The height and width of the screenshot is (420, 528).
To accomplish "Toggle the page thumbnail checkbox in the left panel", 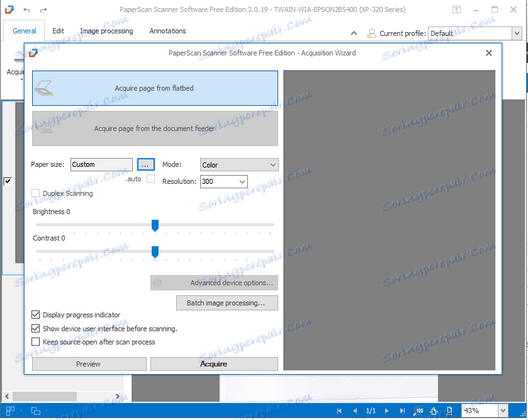I will point(8,181).
